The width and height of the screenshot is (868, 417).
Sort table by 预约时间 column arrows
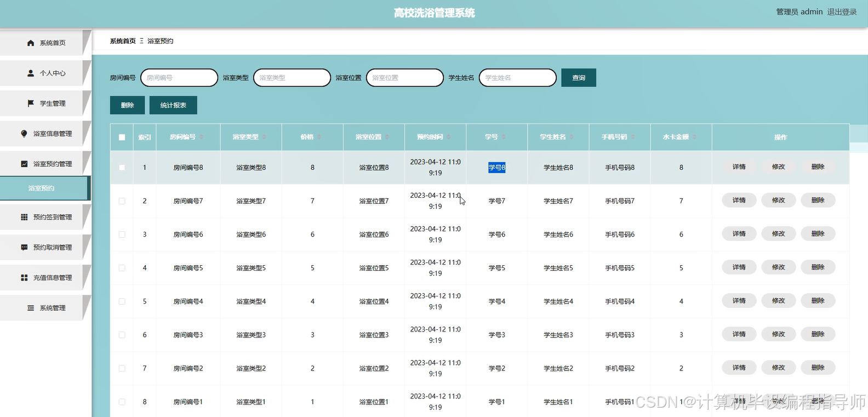(449, 137)
